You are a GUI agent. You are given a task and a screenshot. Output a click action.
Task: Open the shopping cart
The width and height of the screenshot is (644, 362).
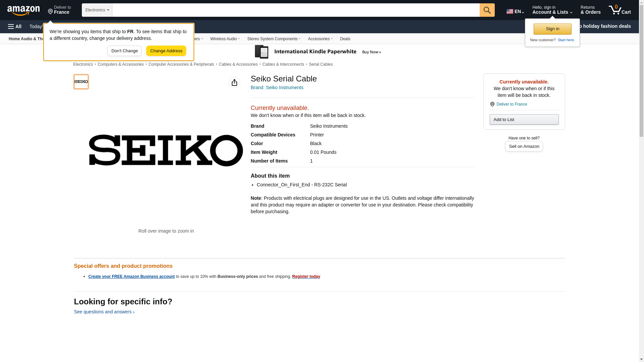[x=620, y=10]
